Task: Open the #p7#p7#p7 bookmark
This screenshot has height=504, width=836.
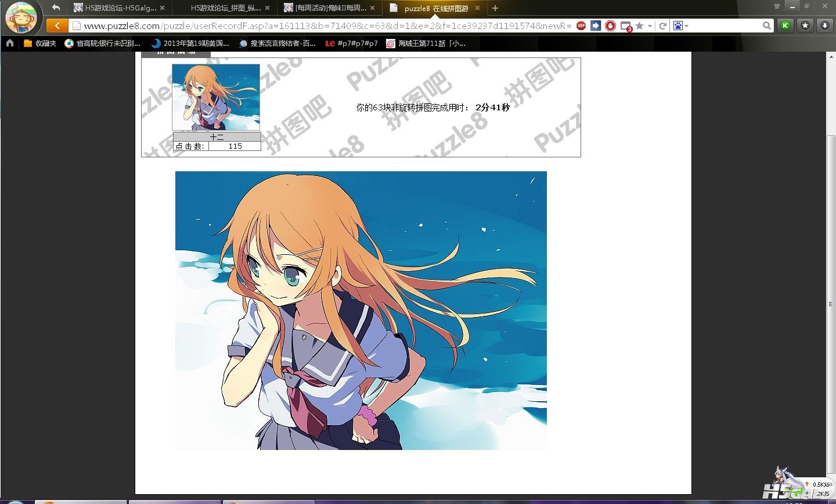Action: pyautogui.click(x=352, y=43)
